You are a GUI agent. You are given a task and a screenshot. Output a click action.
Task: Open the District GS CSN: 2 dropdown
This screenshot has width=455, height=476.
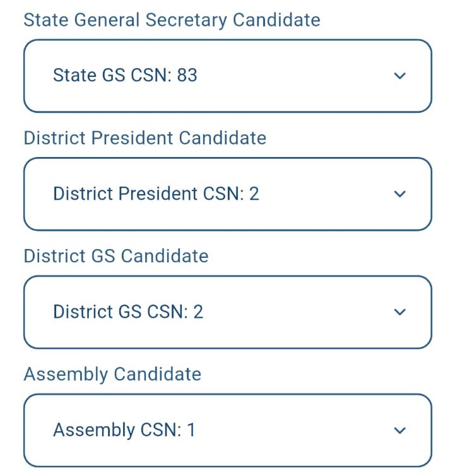click(x=228, y=312)
